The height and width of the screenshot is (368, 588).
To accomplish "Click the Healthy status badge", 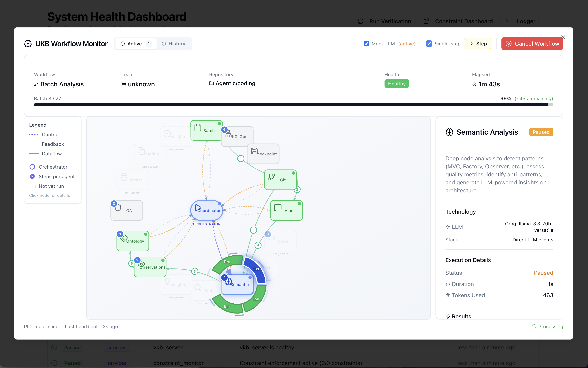I will pyautogui.click(x=397, y=84).
